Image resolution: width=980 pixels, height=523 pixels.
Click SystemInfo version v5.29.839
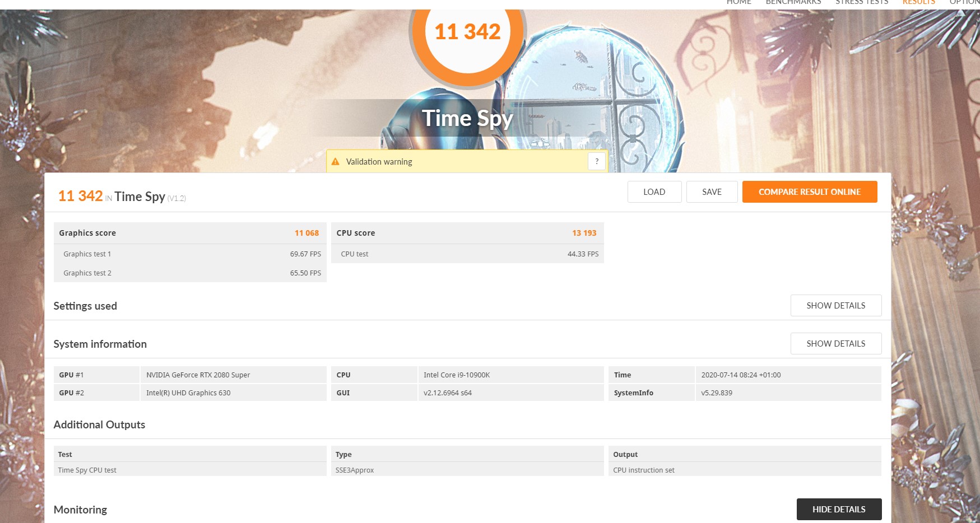[788, 393]
